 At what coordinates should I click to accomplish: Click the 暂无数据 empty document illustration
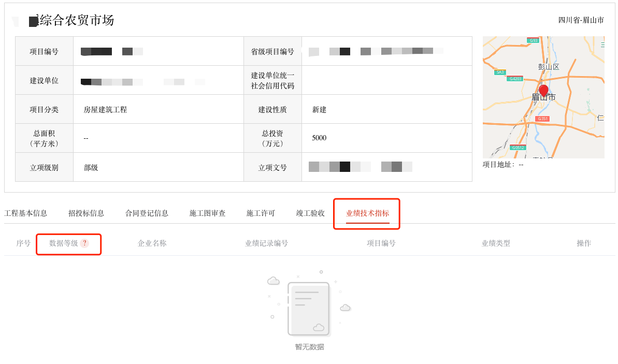coord(309,303)
